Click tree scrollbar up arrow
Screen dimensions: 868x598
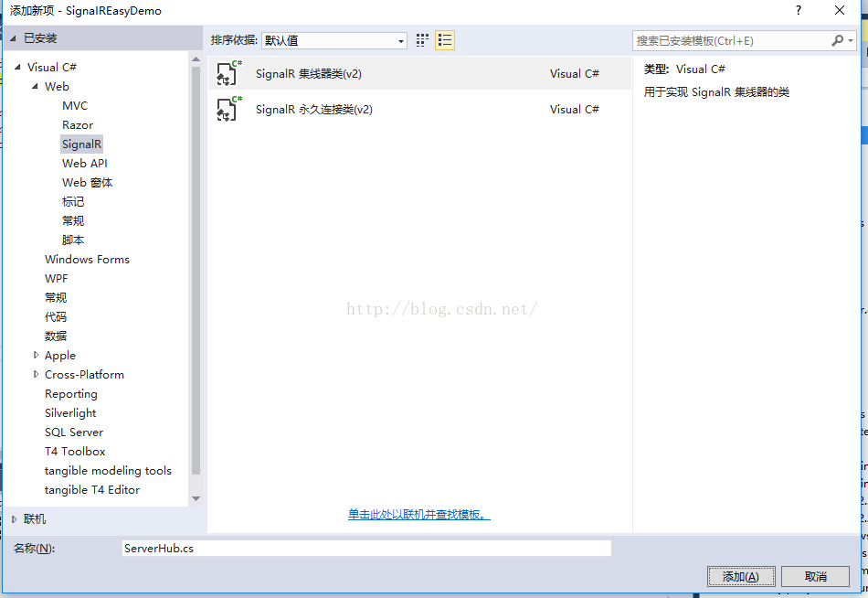coord(196,59)
